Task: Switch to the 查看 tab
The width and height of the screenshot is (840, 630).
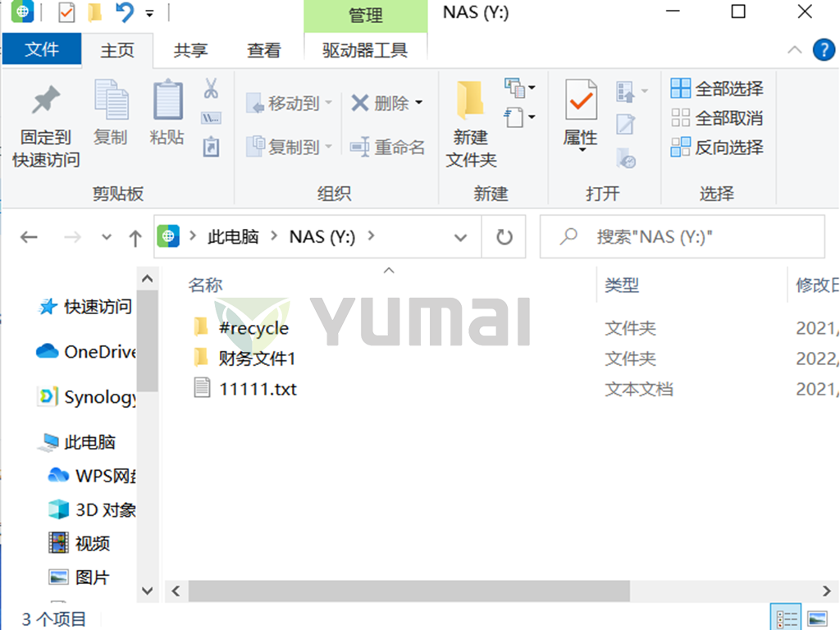Action: 263,49
